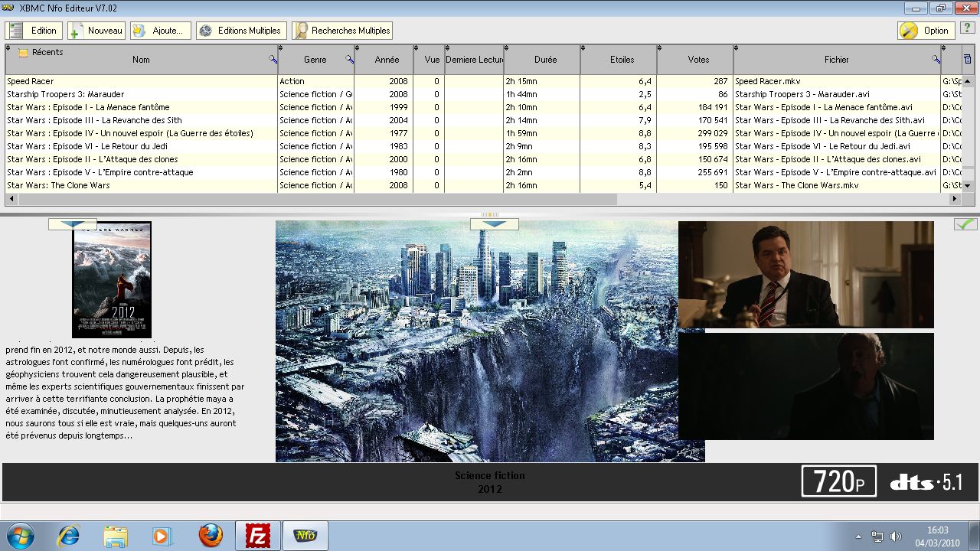
Task: Click the 720p resolution badge
Action: click(x=839, y=481)
